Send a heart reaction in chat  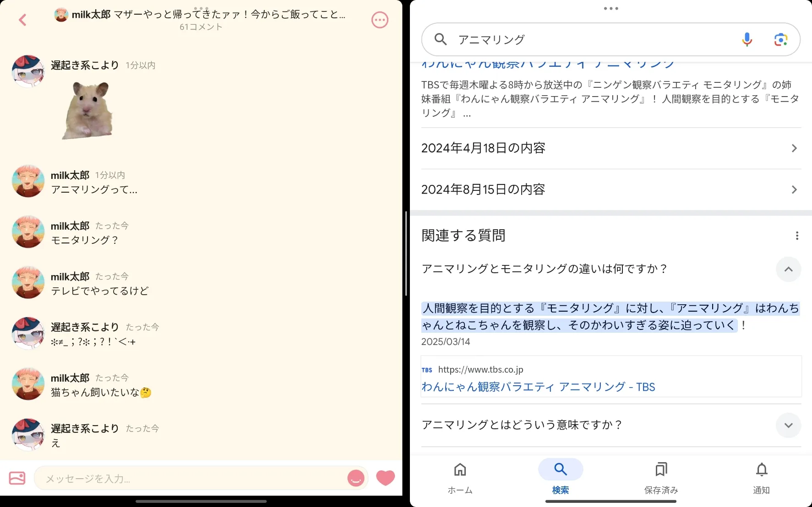coord(386,478)
